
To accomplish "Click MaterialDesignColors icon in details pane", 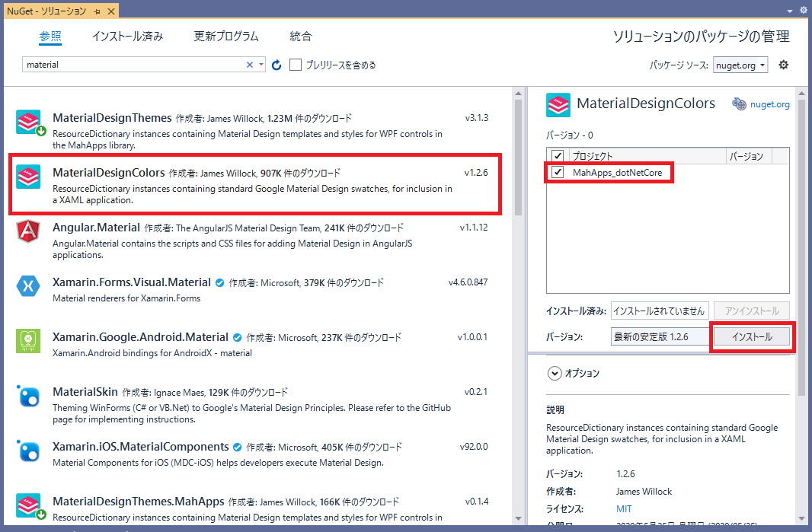I will (x=558, y=105).
